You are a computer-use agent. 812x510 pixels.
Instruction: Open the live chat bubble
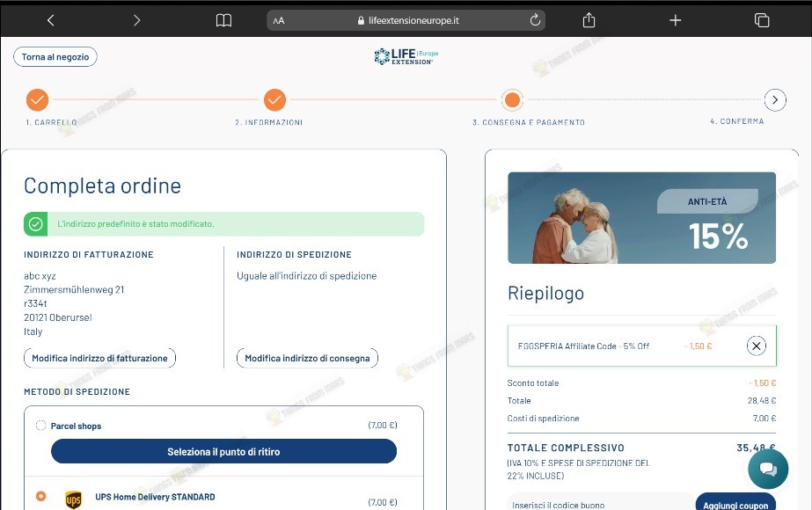[x=768, y=469]
